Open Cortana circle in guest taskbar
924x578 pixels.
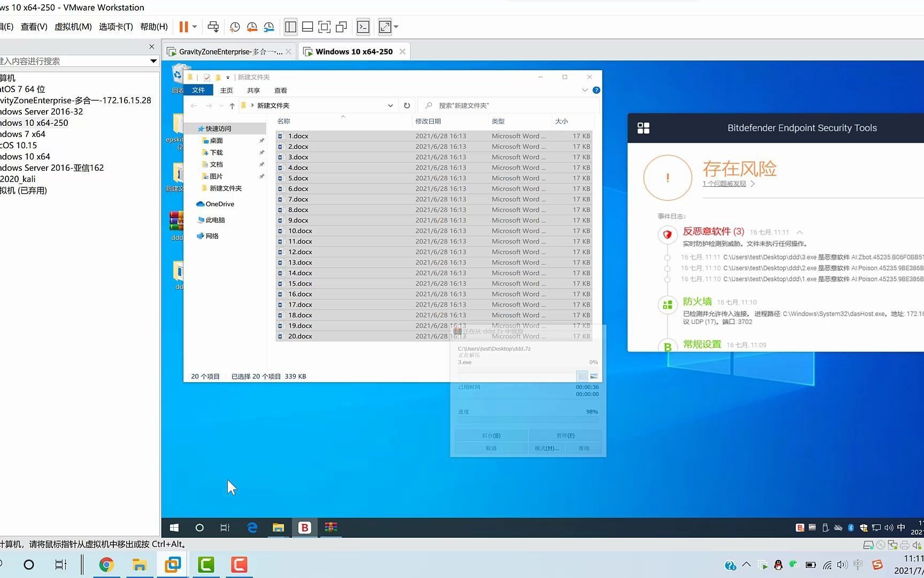pyautogui.click(x=199, y=528)
